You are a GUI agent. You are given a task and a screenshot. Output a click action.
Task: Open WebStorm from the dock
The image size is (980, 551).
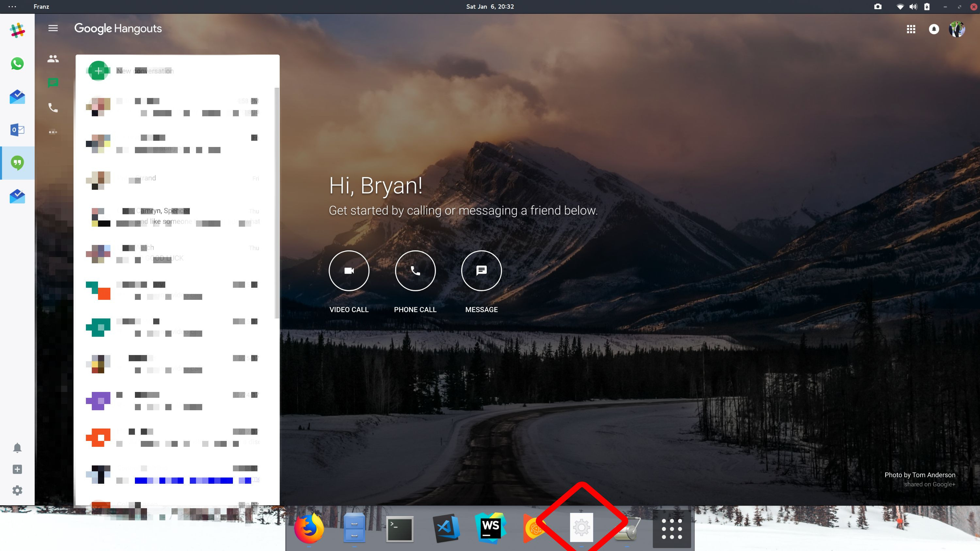point(490,528)
